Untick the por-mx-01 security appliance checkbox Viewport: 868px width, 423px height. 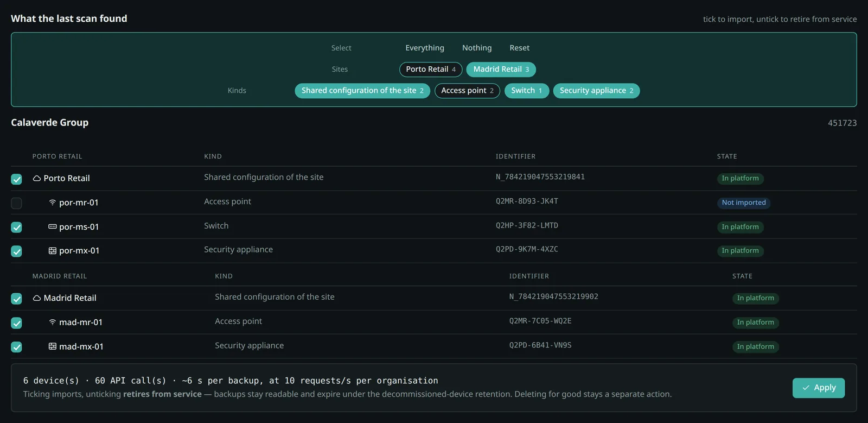pyautogui.click(x=17, y=251)
